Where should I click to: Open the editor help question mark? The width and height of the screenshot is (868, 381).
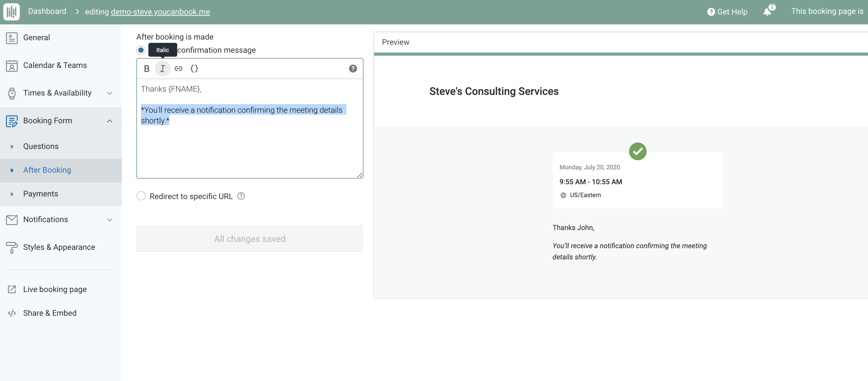coord(353,69)
